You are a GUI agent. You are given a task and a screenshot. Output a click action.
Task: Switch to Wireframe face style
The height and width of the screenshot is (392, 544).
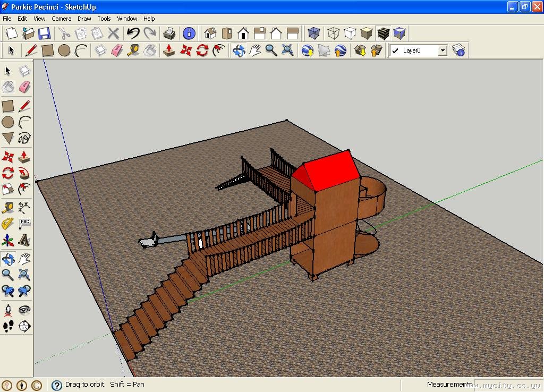pos(333,33)
